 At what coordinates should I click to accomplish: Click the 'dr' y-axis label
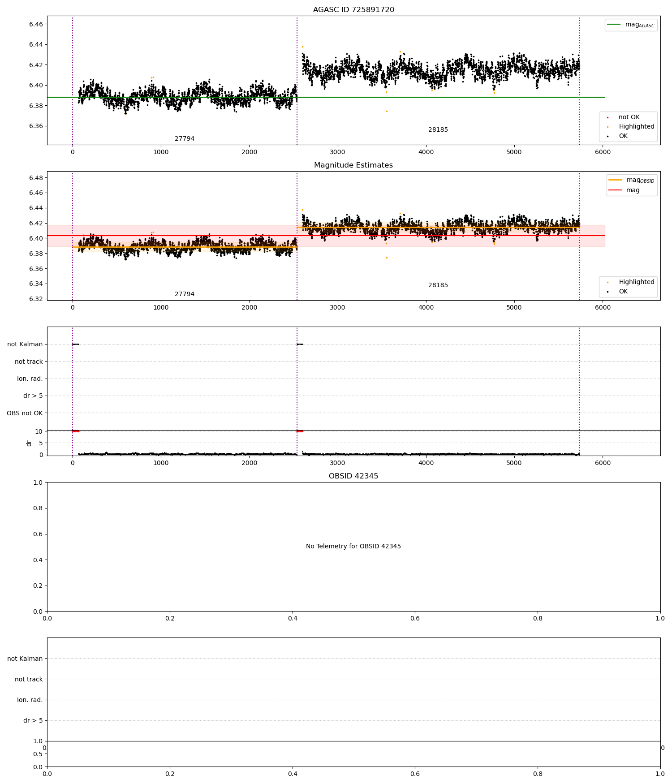pyautogui.click(x=29, y=443)
